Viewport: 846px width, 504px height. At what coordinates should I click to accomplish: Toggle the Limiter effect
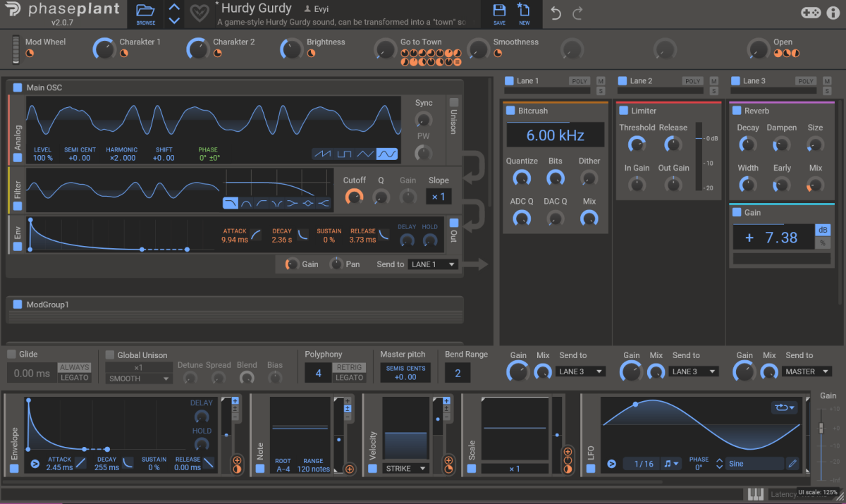tap(623, 111)
